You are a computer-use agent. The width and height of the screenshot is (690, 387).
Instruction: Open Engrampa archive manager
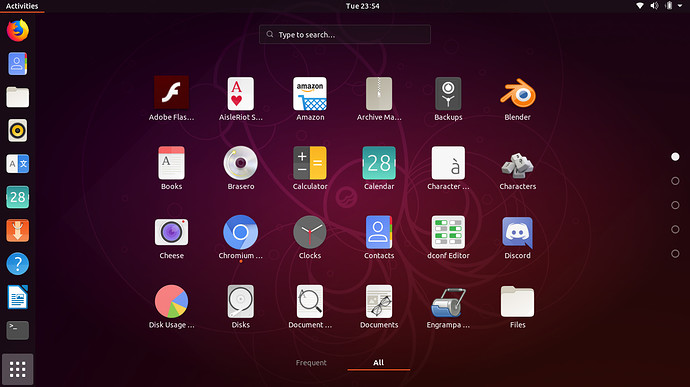tap(448, 302)
